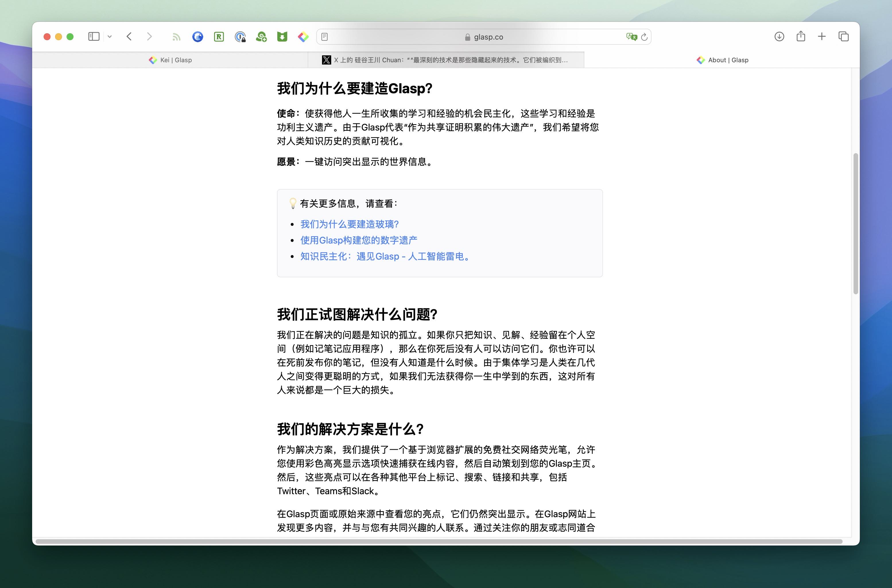The height and width of the screenshot is (588, 892).
Task: Open the 1Password extension icon
Action: 240,37
